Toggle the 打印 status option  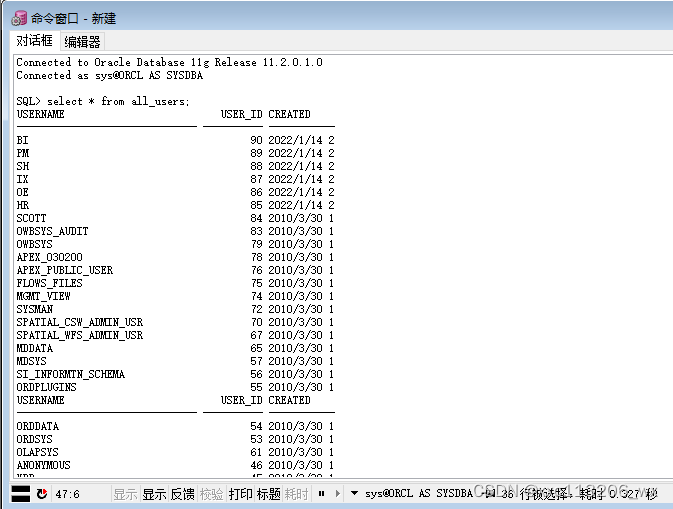[240, 494]
